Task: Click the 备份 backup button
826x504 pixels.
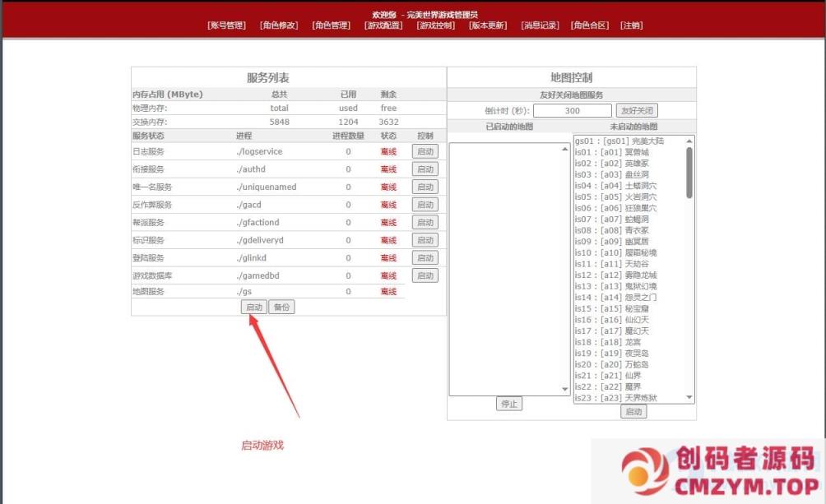Action: point(281,307)
